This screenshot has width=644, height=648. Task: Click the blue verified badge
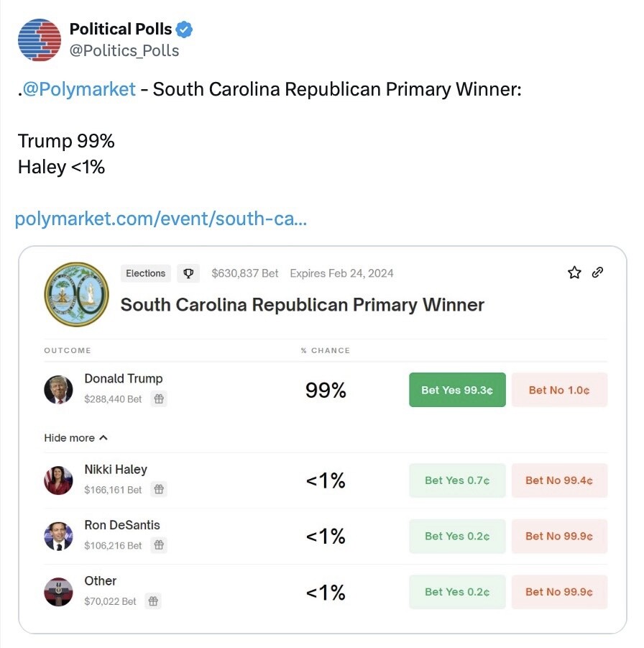[185, 29]
